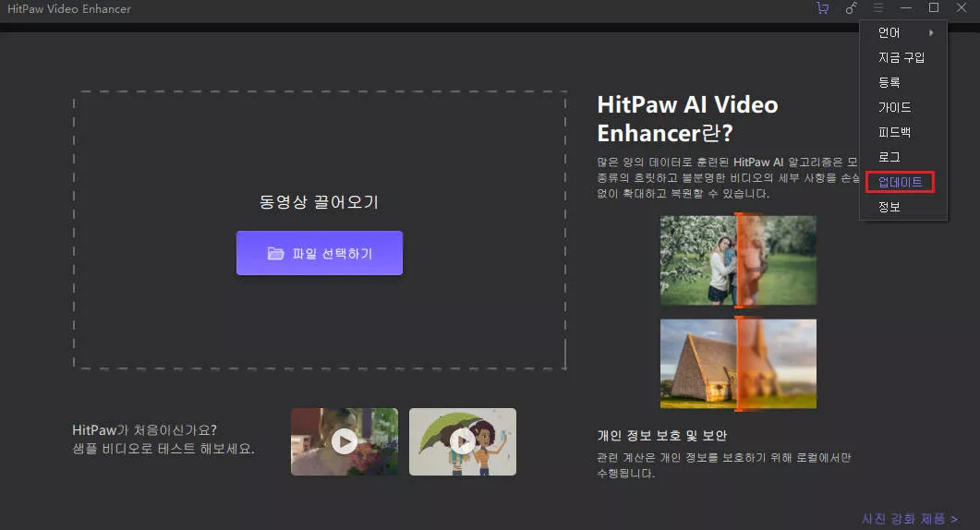Screen dimensions: 980x530
Task: Open the shopping cart purchase icon
Action: (822, 8)
